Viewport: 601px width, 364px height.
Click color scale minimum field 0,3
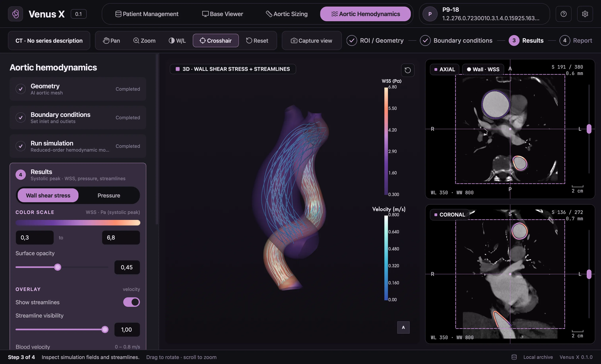tap(35, 238)
